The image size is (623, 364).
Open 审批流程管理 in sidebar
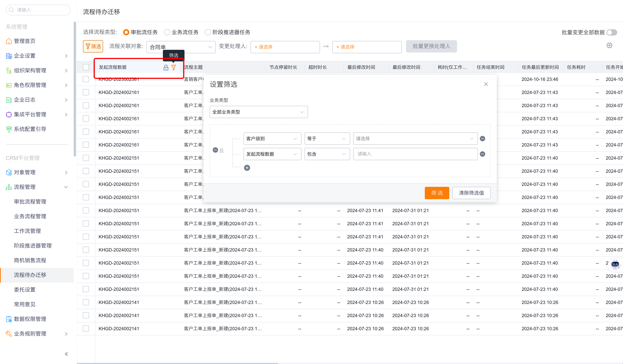30,201
